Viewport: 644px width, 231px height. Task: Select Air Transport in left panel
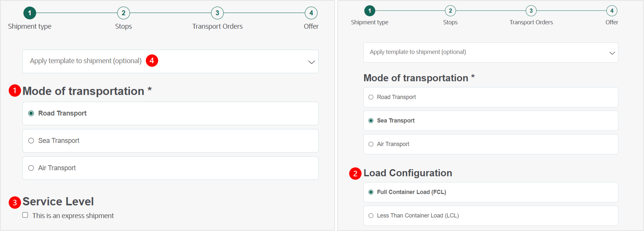point(170,168)
